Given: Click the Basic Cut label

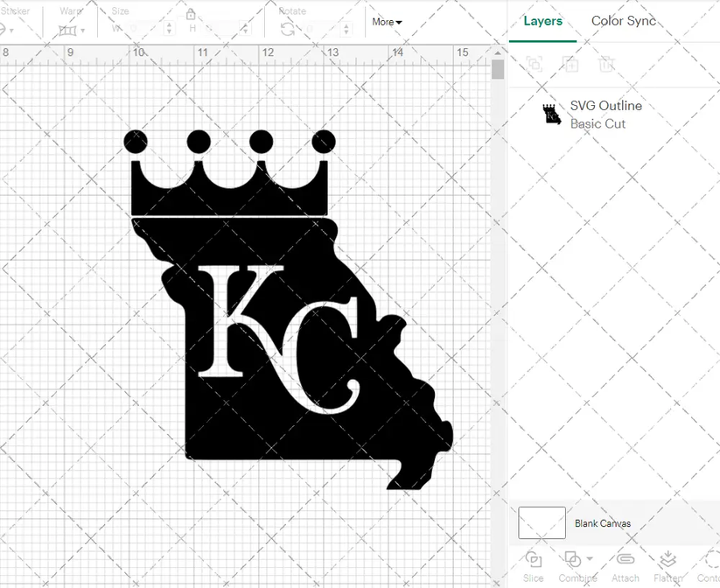Looking at the screenshot, I should point(598,123).
